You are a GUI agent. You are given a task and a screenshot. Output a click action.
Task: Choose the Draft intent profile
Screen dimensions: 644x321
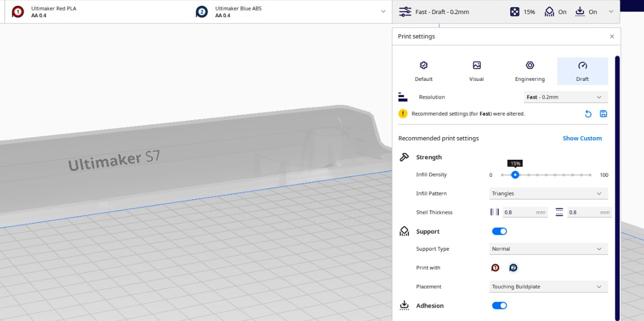tap(583, 71)
